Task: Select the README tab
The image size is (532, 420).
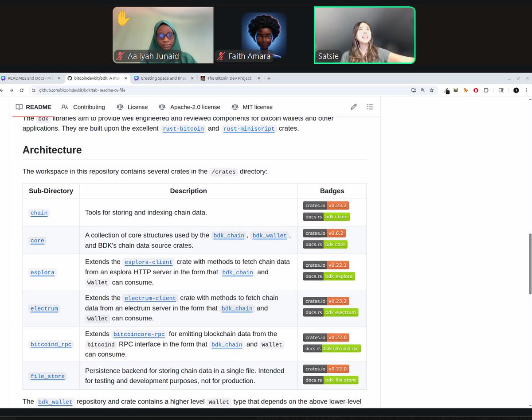Action: (33, 107)
